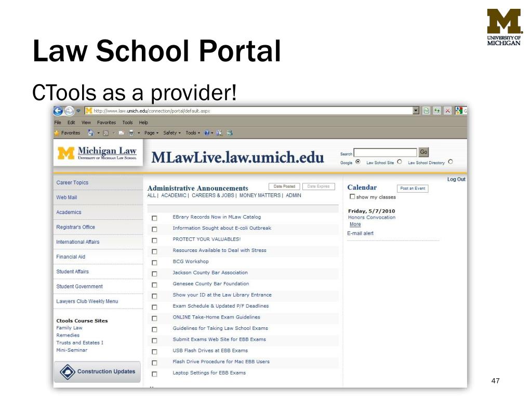Toggle the show my classes checkbox
The height and width of the screenshot is (399, 532).
pos(352,196)
